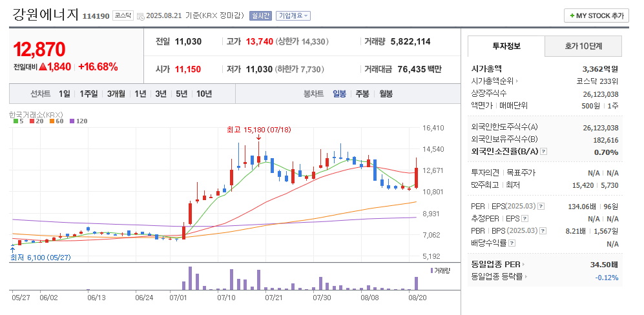Click the 외국인보유주식수 value 182,616

click(x=606, y=140)
